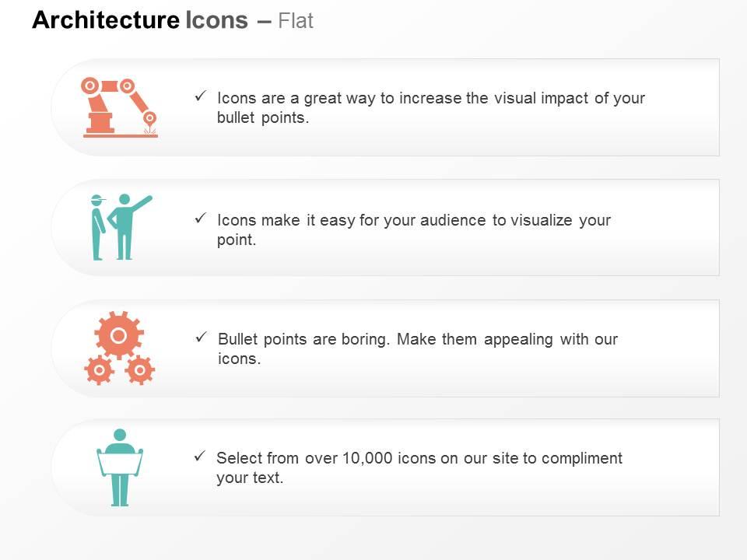Viewport: 747px width, 560px height.
Task: Click checkmark beside 'Icons are a great way'
Action: pyautogui.click(x=201, y=96)
